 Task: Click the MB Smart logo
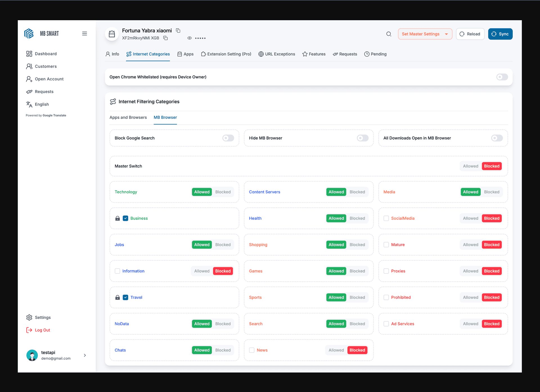point(29,33)
